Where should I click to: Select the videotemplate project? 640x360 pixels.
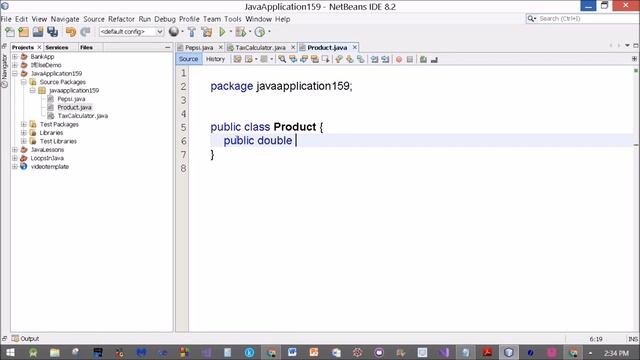pyautogui.click(x=50, y=167)
